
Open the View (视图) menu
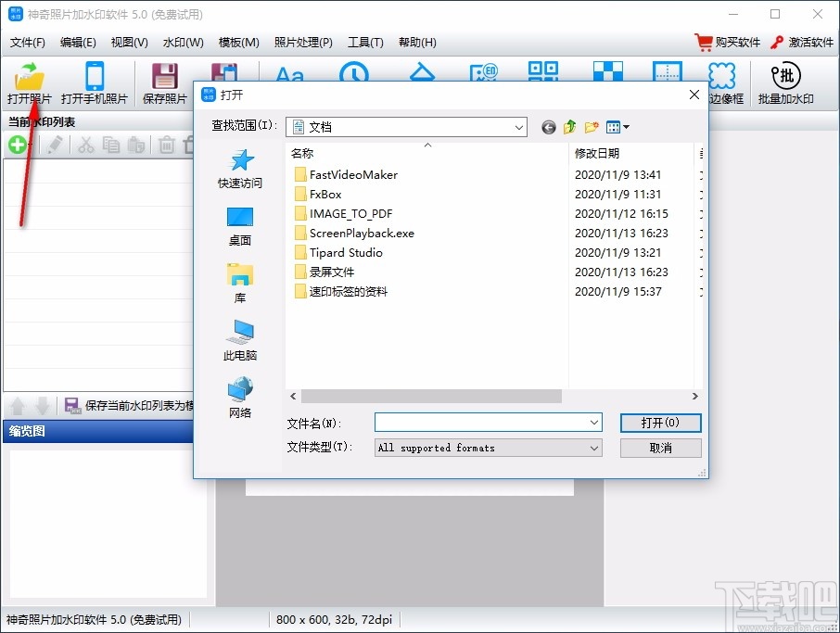129,43
